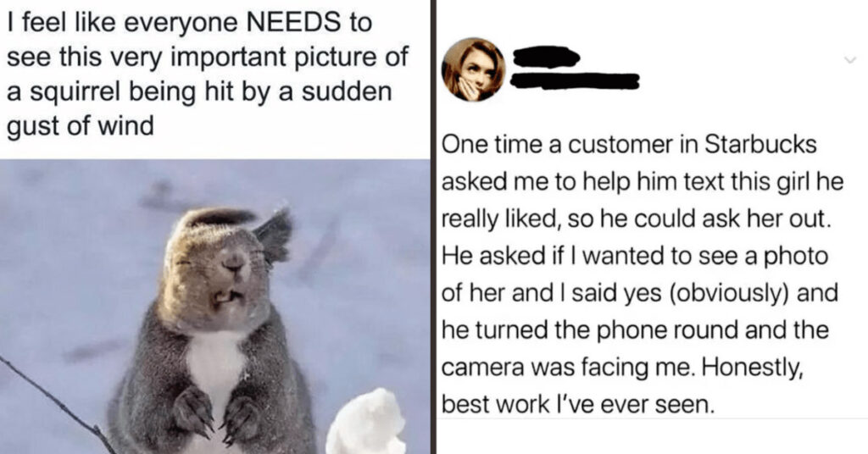
Task: Select the blacked-out username handle bar
Action: click(x=575, y=82)
